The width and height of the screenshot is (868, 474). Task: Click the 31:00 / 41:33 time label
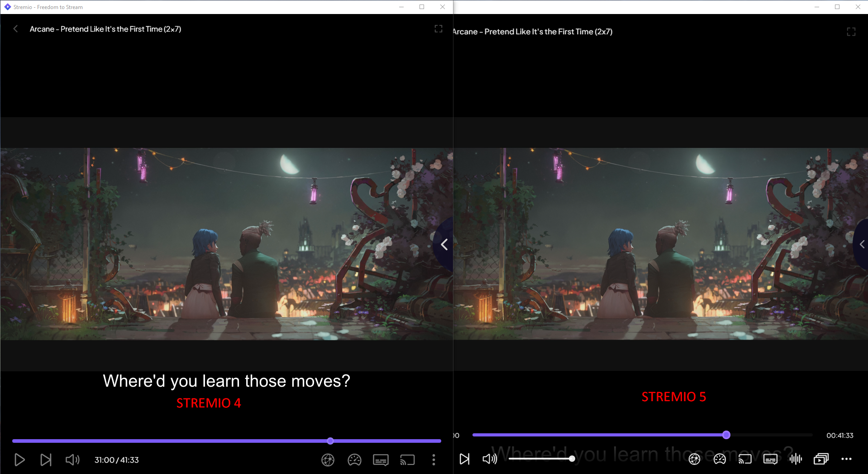click(x=117, y=460)
